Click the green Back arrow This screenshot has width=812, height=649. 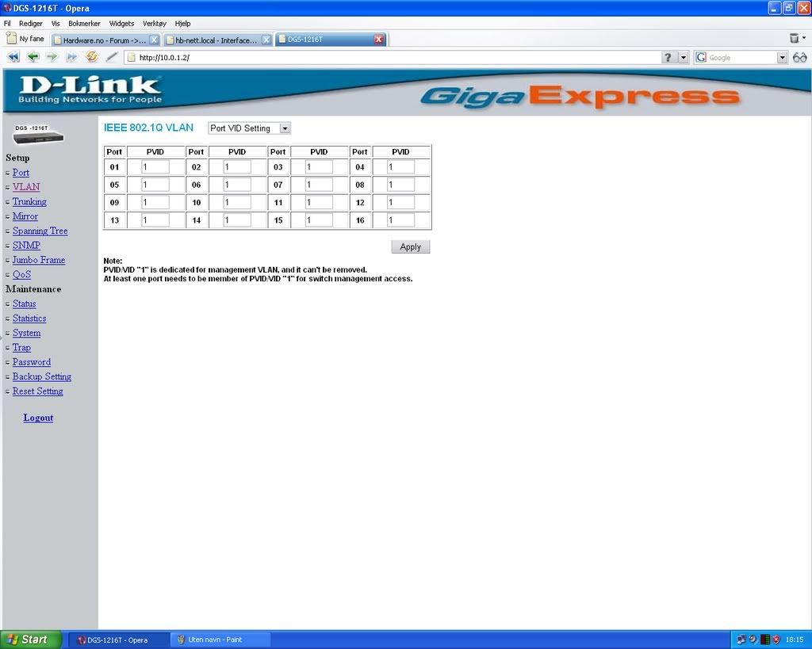point(33,57)
